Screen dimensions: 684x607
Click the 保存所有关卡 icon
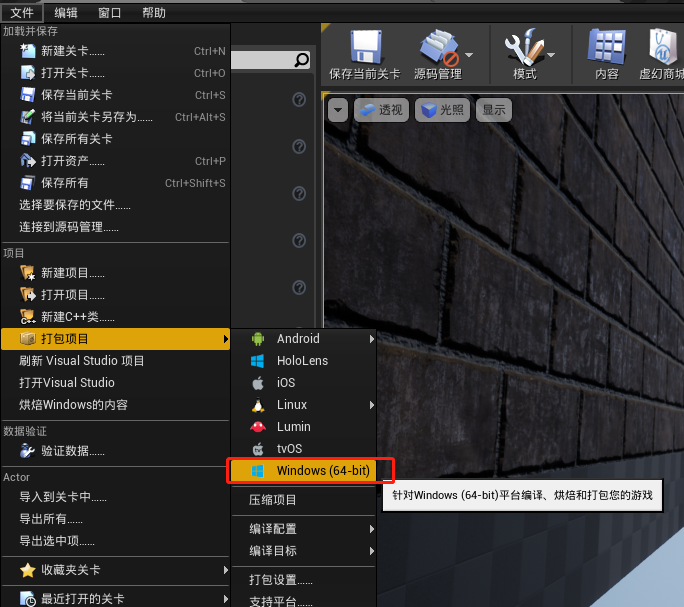28,139
